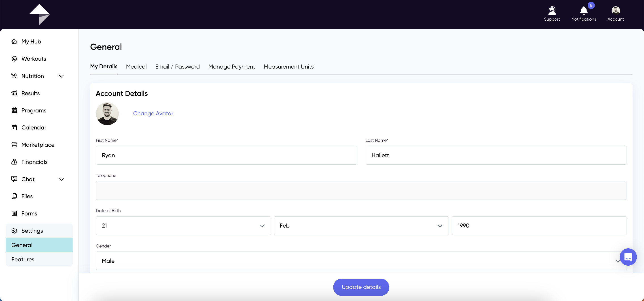
Task: Open Notifications bell icon
Action: [583, 11]
